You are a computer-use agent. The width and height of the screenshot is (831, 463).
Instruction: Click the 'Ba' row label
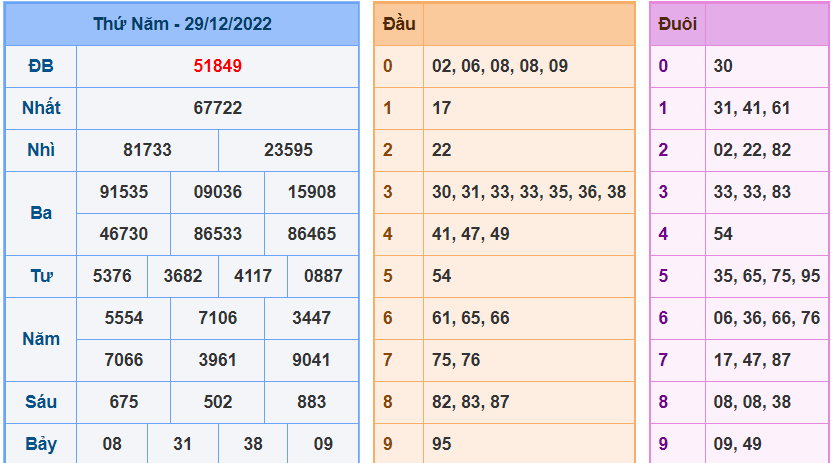41,213
